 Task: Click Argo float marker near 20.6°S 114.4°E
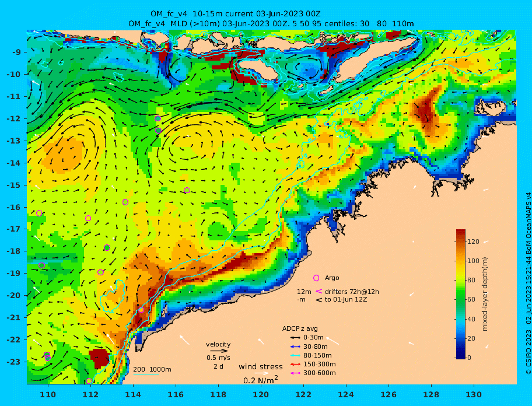141,310
